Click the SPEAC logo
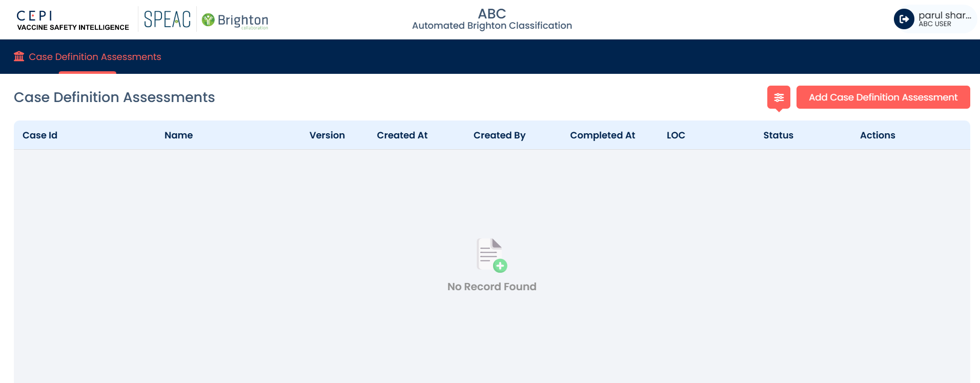The height and width of the screenshot is (383, 980). point(167,19)
